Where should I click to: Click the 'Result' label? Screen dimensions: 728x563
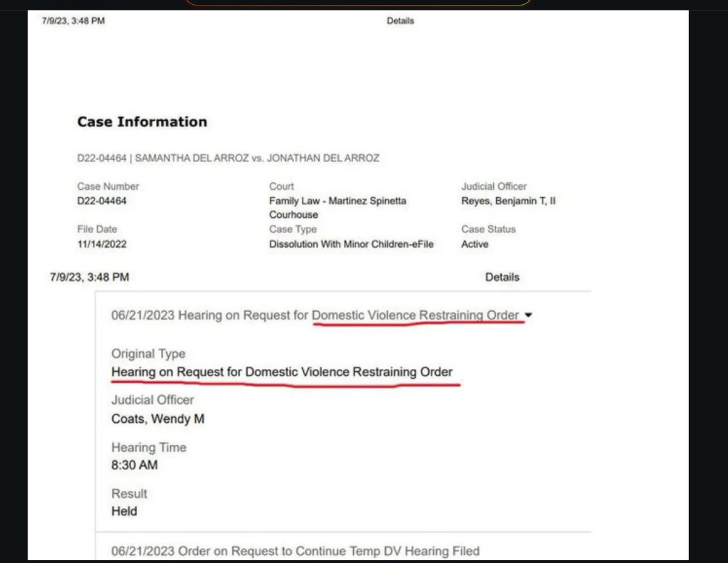(x=129, y=494)
